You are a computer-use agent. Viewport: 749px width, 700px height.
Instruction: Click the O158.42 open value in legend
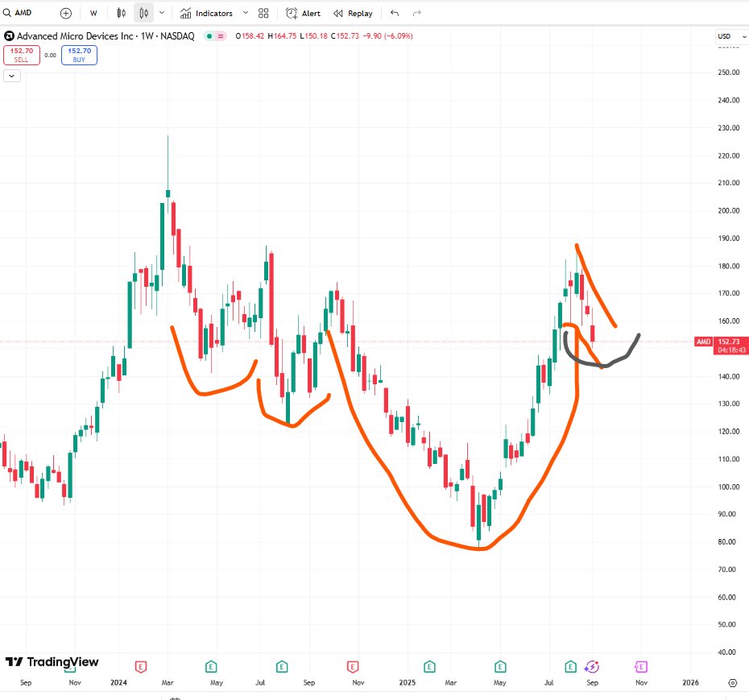[250, 35]
